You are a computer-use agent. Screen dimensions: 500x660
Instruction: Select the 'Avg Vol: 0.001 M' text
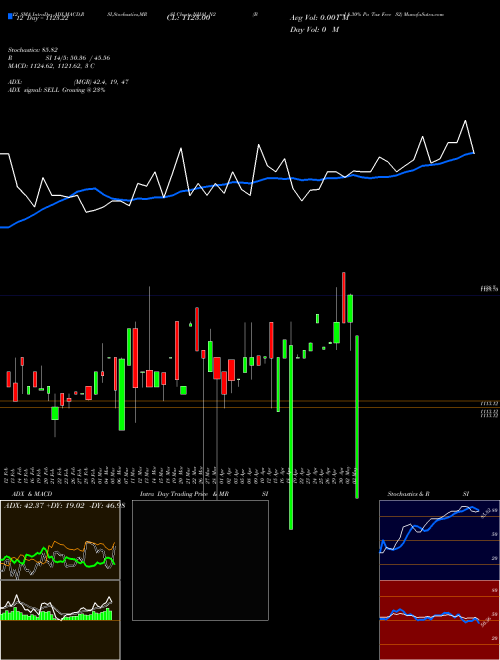pyautogui.click(x=319, y=18)
